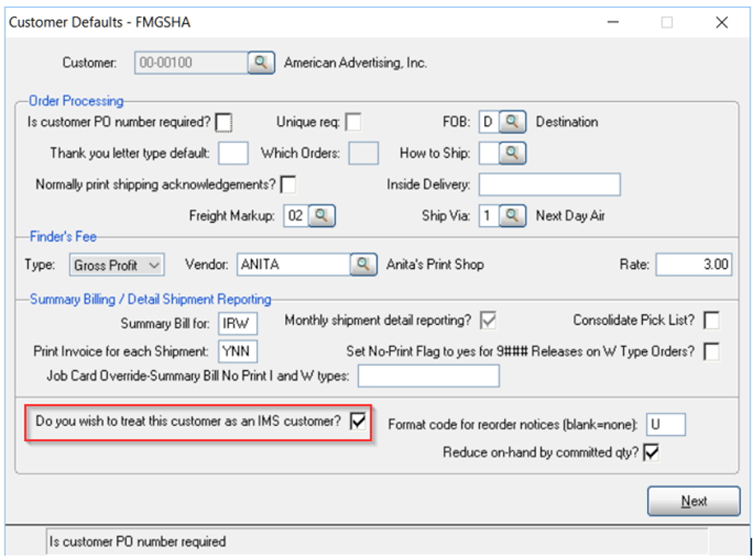This screenshot has height=560, width=753.
Task: Click Format code for reorder notices field
Action: pyautogui.click(x=665, y=424)
